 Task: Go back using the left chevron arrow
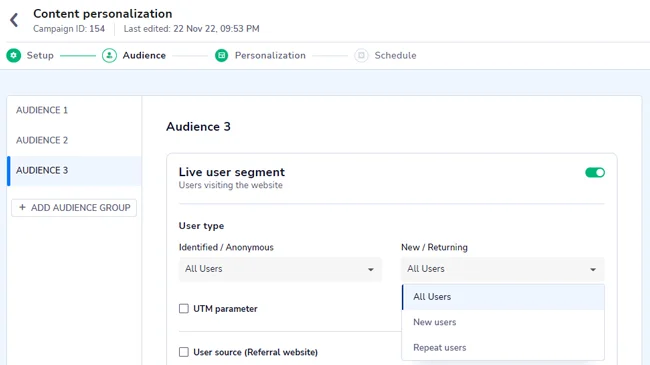pos(14,20)
